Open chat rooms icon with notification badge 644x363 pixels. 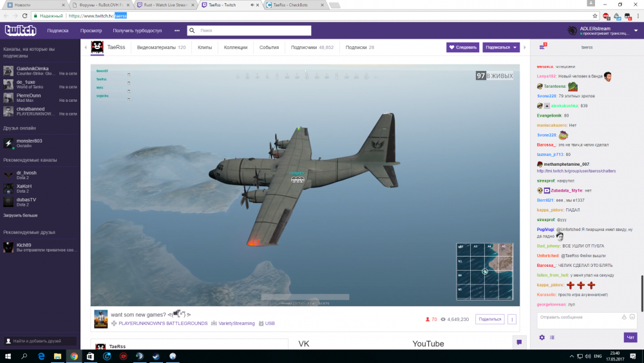point(542,47)
